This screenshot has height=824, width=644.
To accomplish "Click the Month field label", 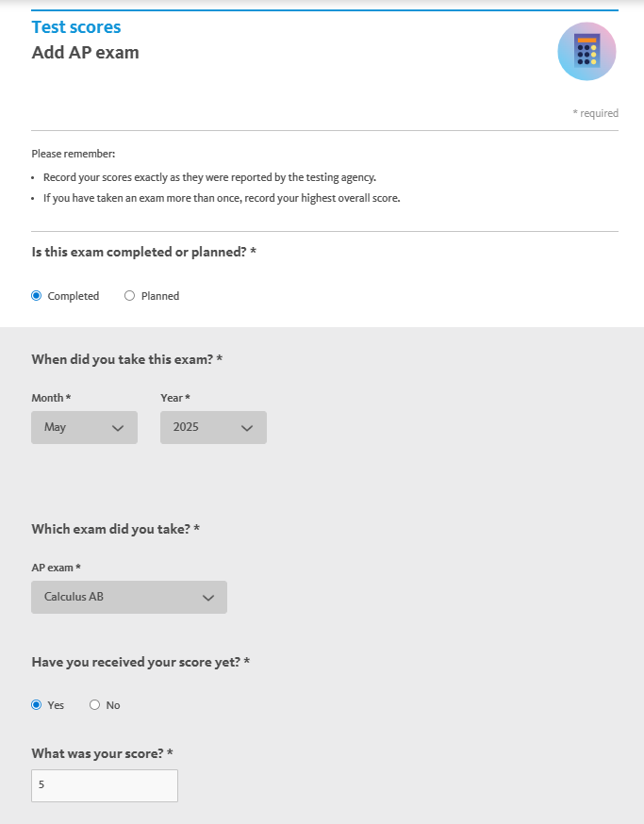I will click(51, 398).
